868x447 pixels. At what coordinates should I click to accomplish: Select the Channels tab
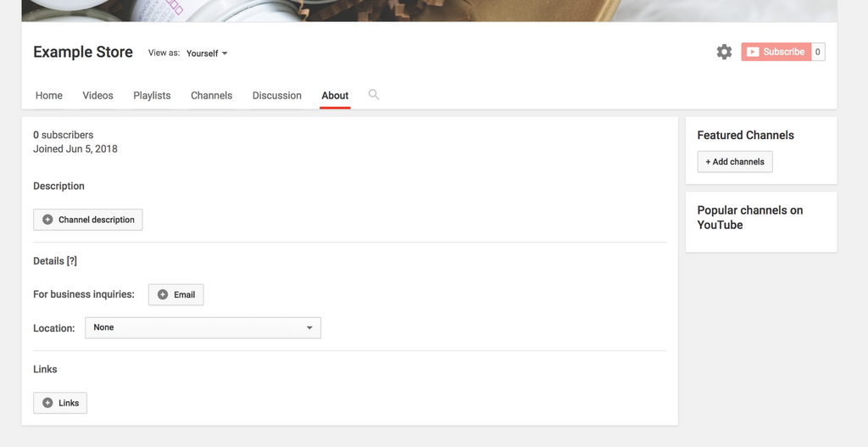point(211,95)
